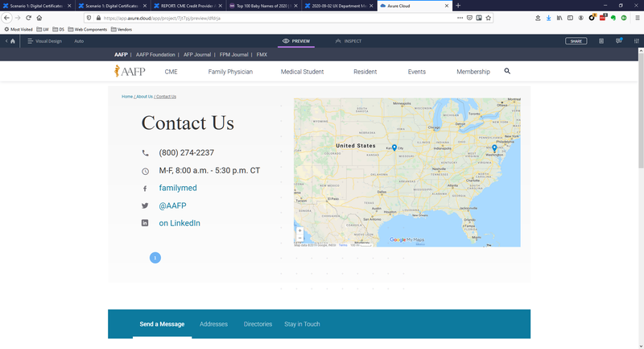This screenshot has width=644, height=349.
Task: Open the Evernote elephant extension
Action: (x=613, y=18)
